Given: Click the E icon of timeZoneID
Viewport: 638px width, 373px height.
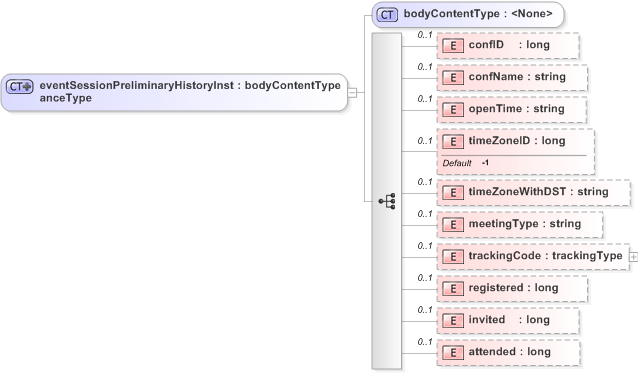Looking at the screenshot, I should click(452, 142).
